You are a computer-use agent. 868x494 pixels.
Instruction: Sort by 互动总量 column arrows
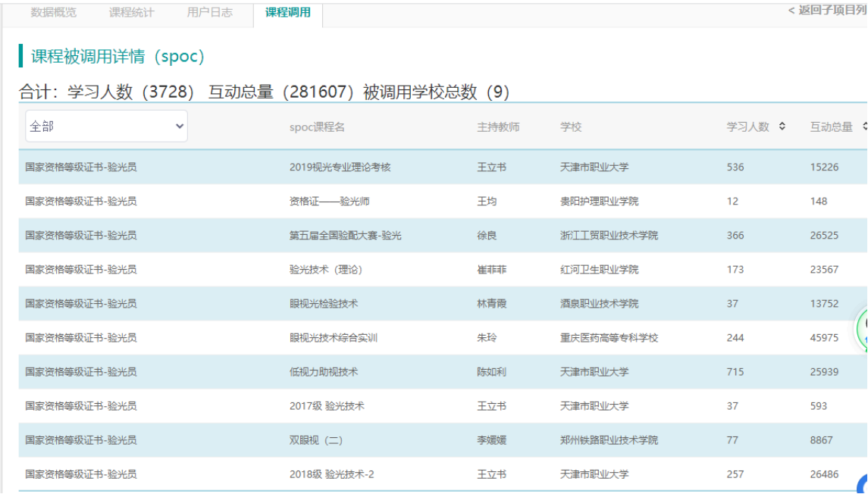[x=864, y=126]
